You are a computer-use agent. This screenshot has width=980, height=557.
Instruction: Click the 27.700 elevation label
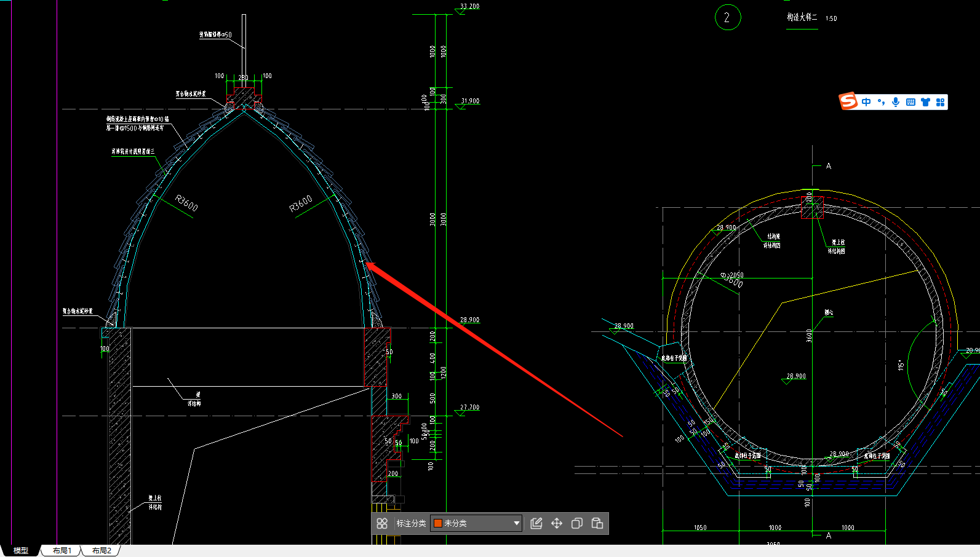(x=470, y=407)
